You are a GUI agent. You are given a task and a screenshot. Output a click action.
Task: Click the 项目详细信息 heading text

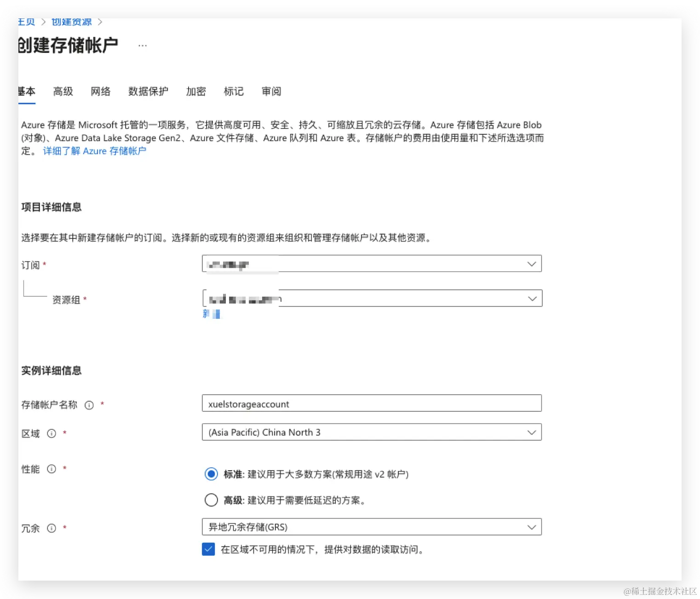click(52, 207)
